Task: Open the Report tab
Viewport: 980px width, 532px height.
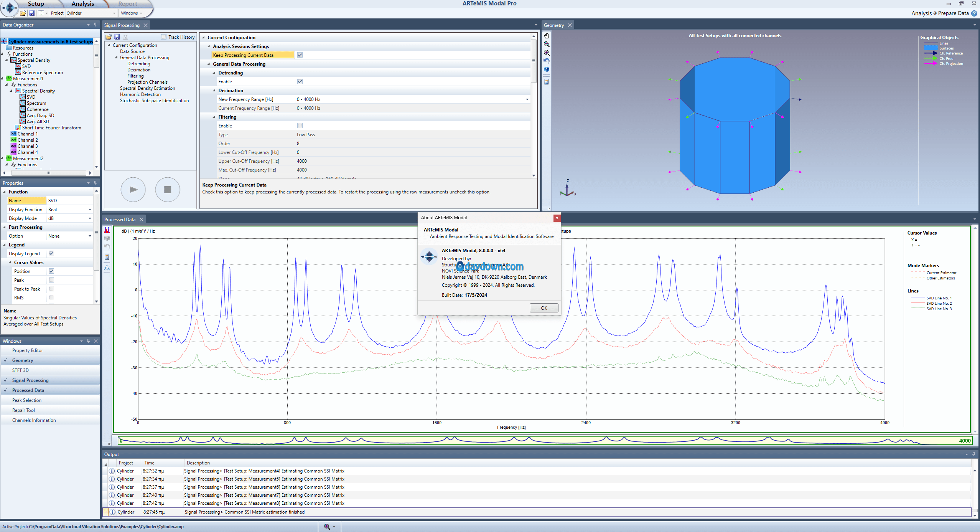Action: 127,4
